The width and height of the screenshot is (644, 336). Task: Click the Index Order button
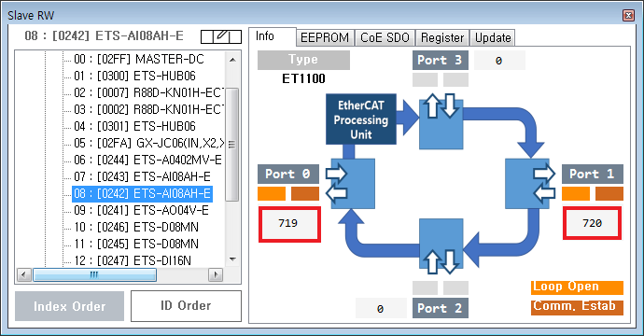coord(69,306)
